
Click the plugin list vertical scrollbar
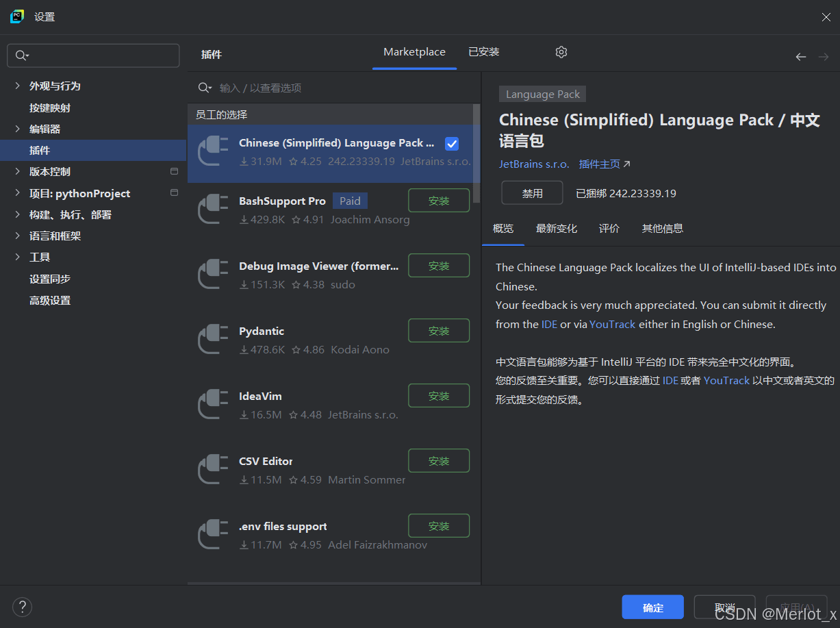(x=476, y=153)
